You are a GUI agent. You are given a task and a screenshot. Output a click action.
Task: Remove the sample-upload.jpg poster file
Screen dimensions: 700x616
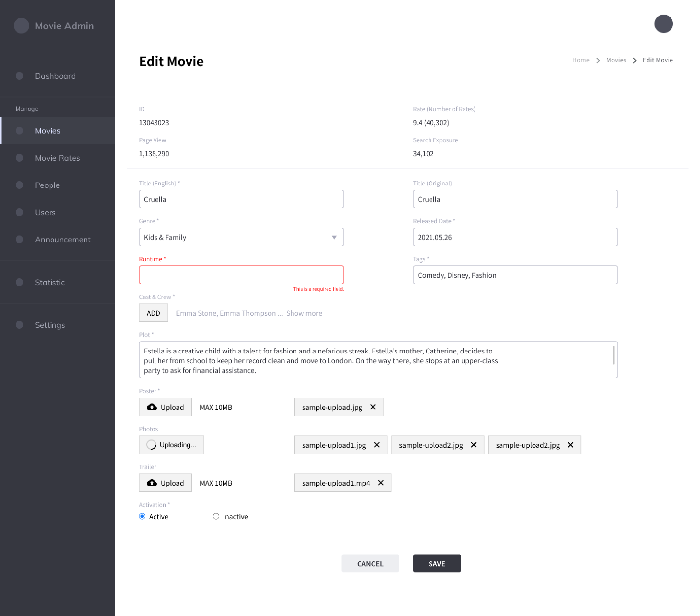(373, 407)
